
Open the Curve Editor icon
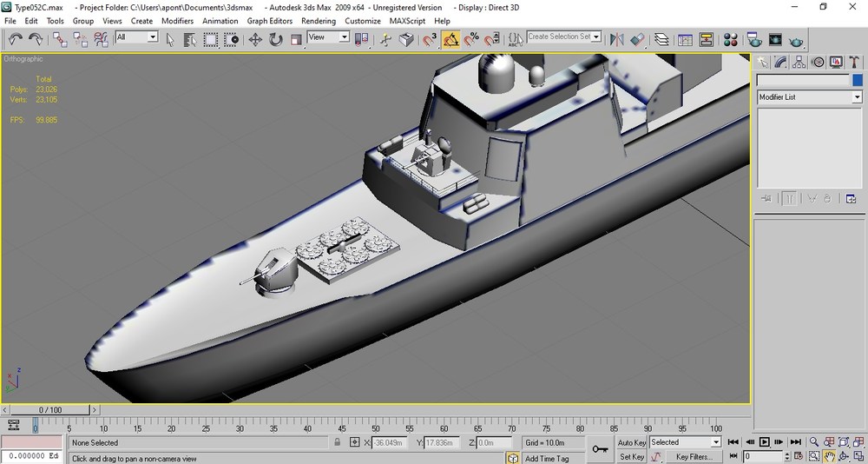686,39
